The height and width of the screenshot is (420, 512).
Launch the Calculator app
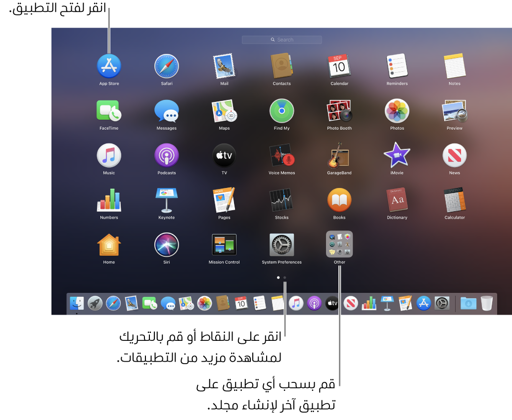point(455,200)
